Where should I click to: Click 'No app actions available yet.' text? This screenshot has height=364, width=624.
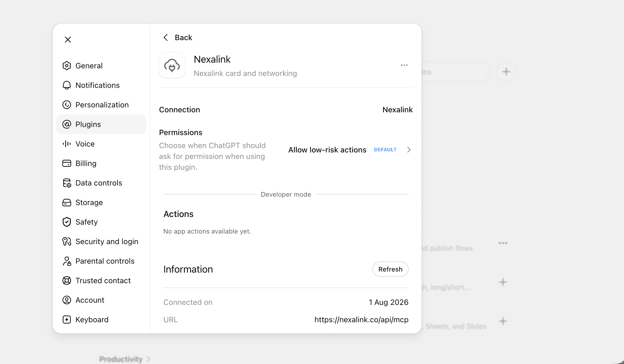pos(207,231)
